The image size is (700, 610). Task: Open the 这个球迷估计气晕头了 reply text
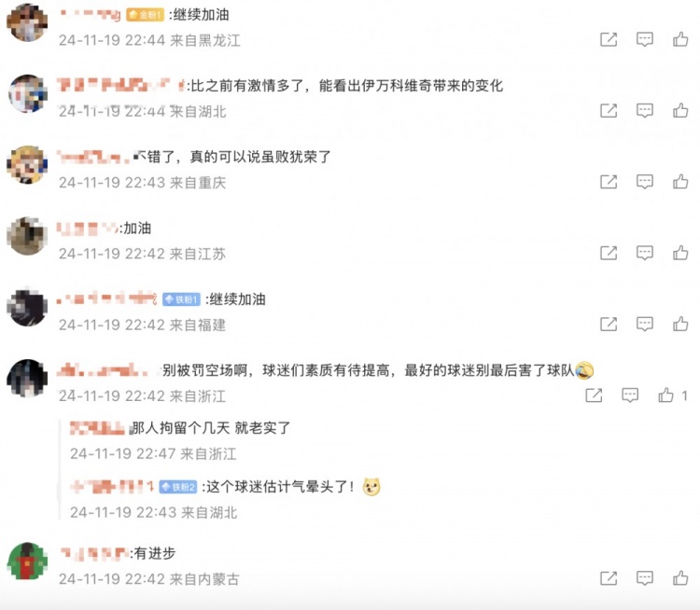pyautogui.click(x=280, y=486)
